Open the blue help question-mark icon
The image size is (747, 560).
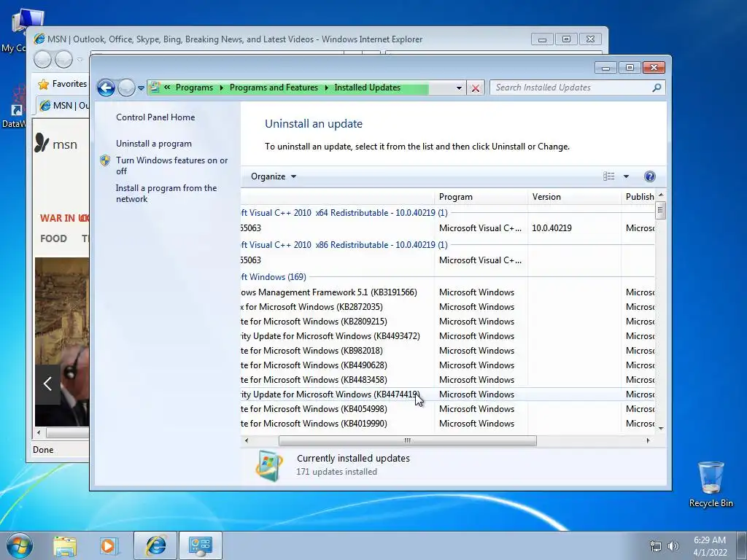click(649, 176)
